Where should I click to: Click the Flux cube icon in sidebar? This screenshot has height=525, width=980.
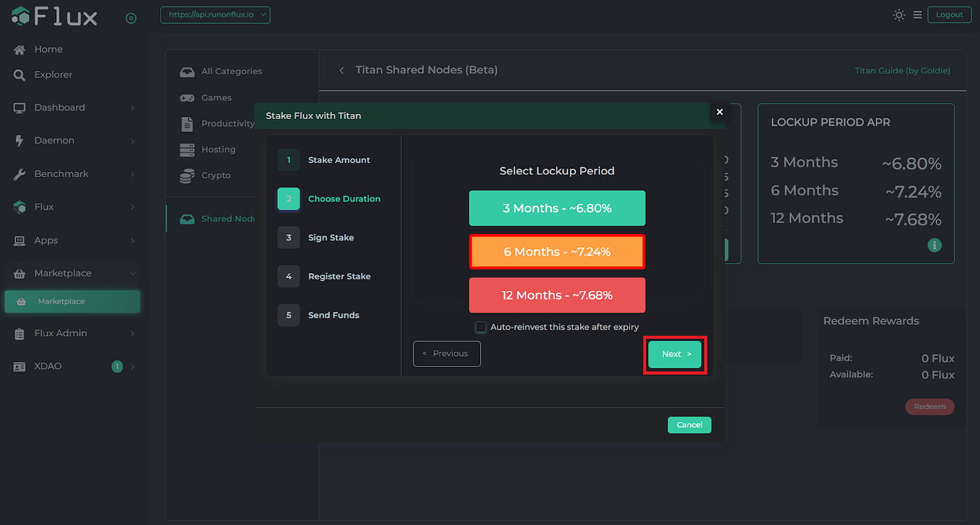click(20, 207)
